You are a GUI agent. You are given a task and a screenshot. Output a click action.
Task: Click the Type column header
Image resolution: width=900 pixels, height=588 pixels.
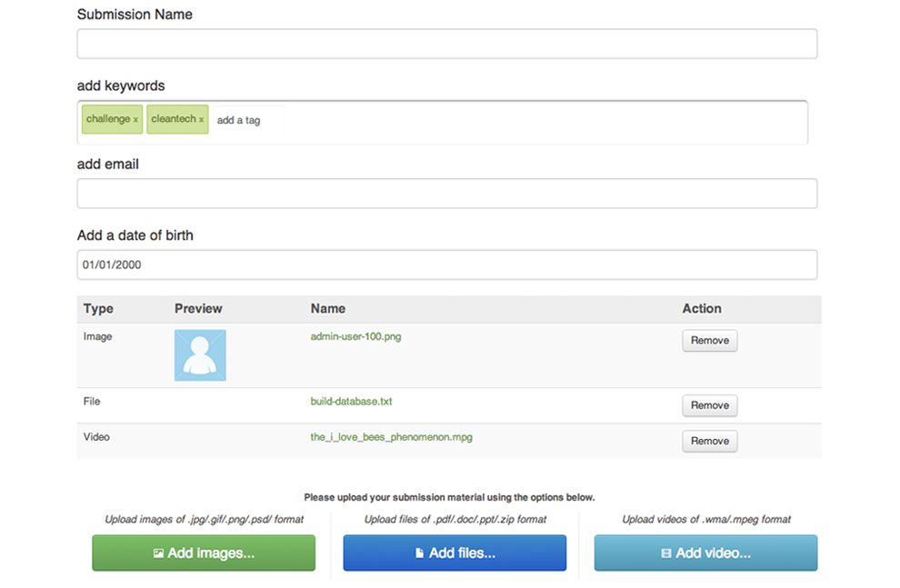pyautogui.click(x=98, y=309)
